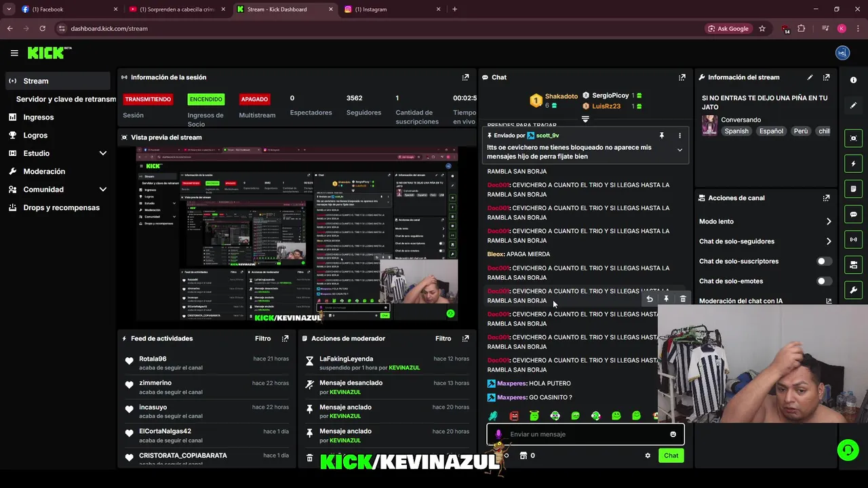
Task: Click the channel actions camera icon in right sidebar
Action: pyautogui.click(x=853, y=264)
